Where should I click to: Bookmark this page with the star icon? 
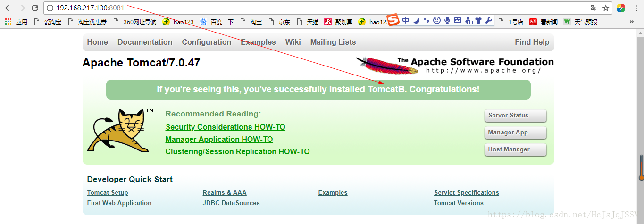(x=606, y=8)
